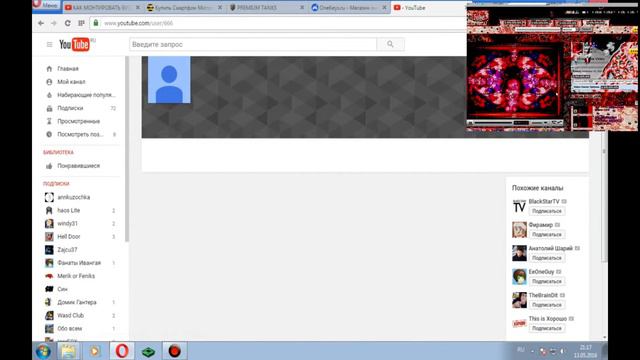Click the This is Хорошо channel avatar
The width and height of the screenshot is (640, 360).
point(519,323)
